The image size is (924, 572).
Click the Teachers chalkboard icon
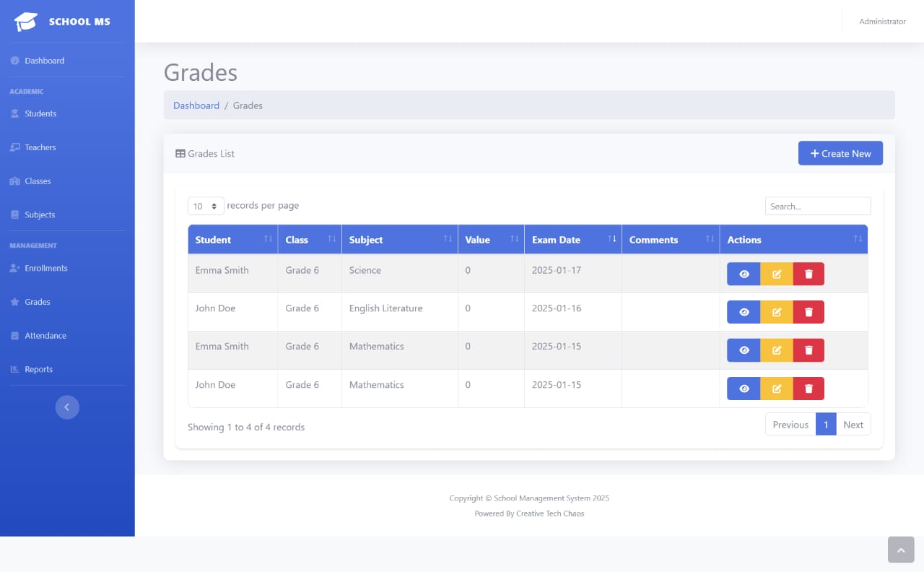14,147
